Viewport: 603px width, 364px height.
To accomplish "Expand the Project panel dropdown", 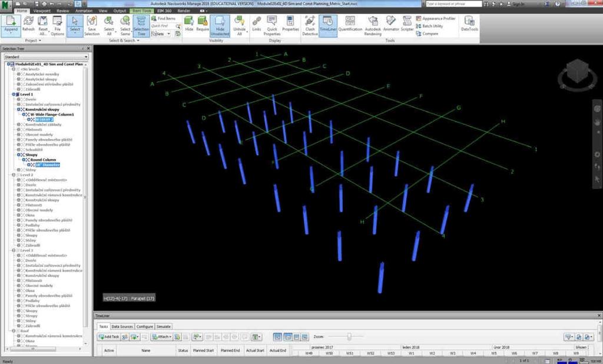I will pos(33,41).
